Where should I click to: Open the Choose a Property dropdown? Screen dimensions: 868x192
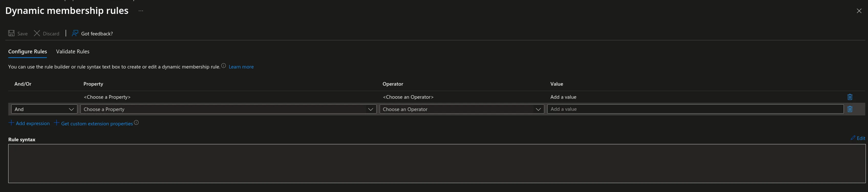pos(228,109)
